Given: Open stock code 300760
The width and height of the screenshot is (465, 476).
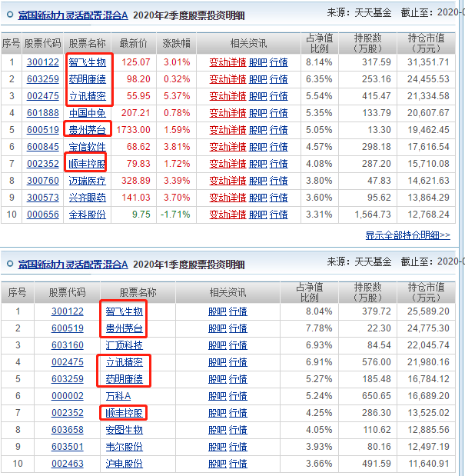Looking at the screenshot, I should 43,181.
